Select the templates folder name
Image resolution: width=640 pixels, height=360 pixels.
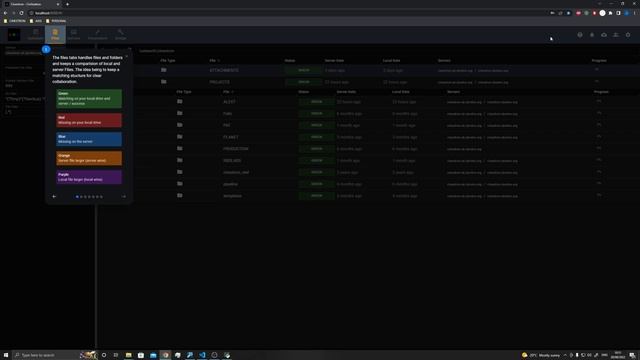click(232, 196)
